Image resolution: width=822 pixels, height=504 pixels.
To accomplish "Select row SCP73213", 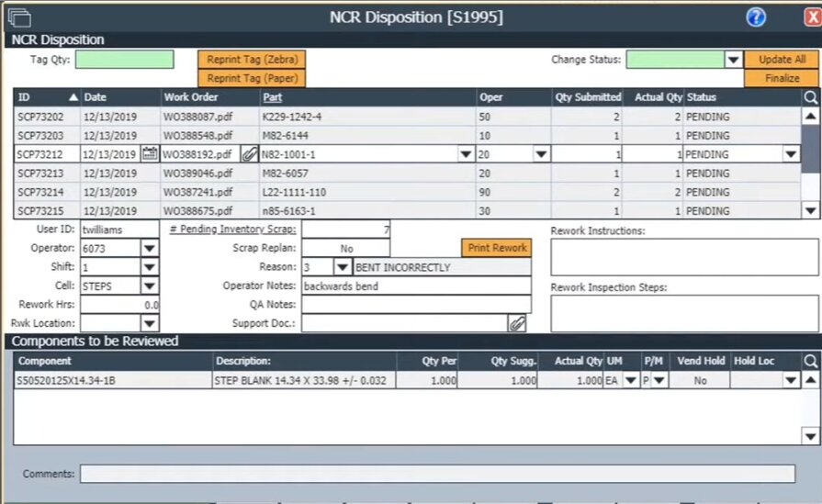I will pyautogui.click(x=407, y=174).
